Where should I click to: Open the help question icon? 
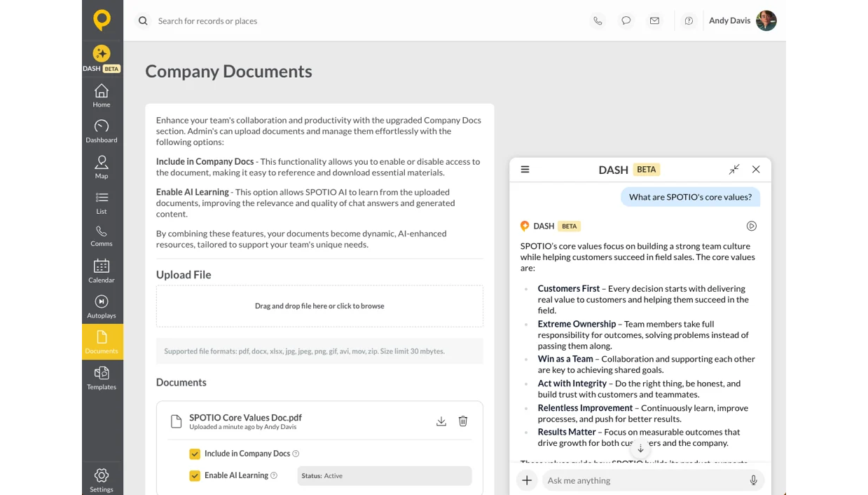[689, 21]
